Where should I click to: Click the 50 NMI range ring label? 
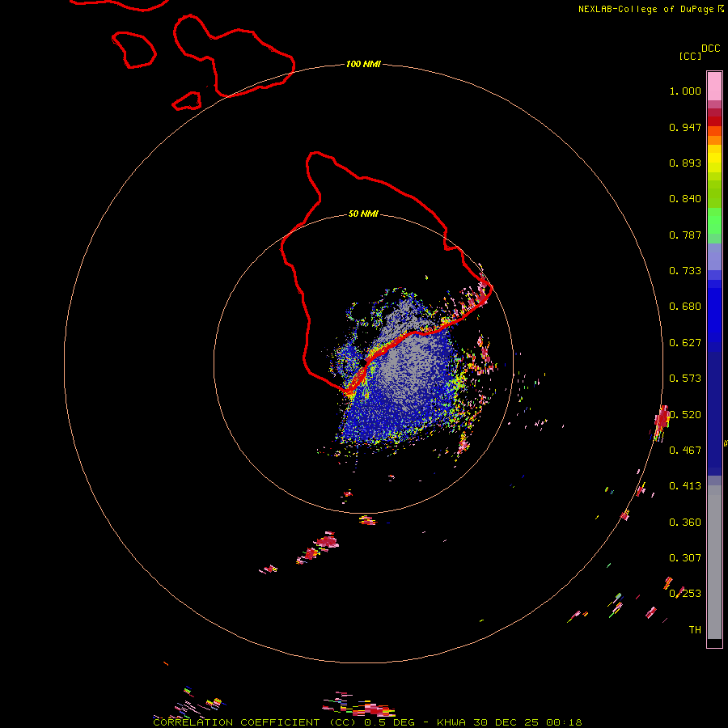tap(363, 214)
